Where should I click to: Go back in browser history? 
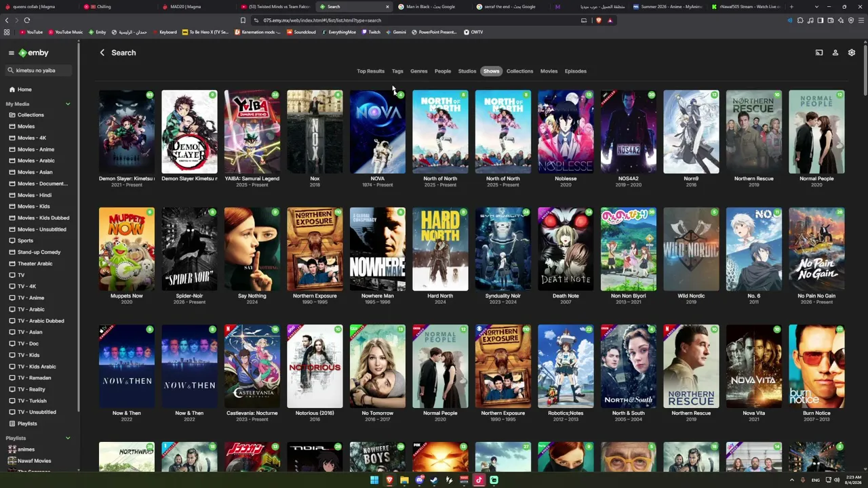tap(7, 20)
